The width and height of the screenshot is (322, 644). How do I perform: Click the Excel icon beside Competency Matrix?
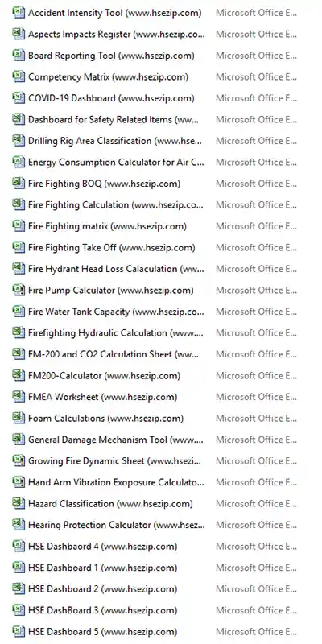[x=19, y=76]
